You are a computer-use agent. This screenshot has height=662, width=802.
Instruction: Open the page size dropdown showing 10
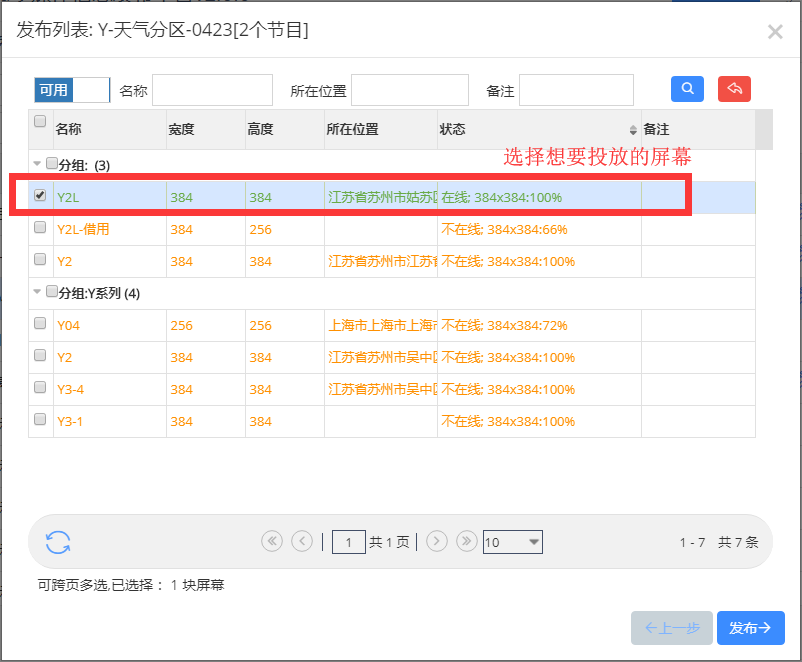(512, 542)
